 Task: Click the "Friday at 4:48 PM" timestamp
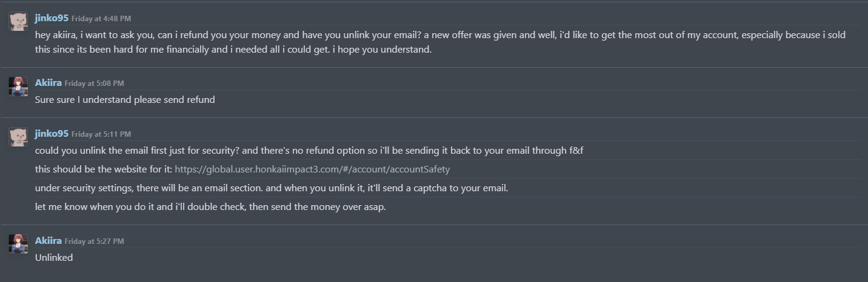click(x=101, y=19)
